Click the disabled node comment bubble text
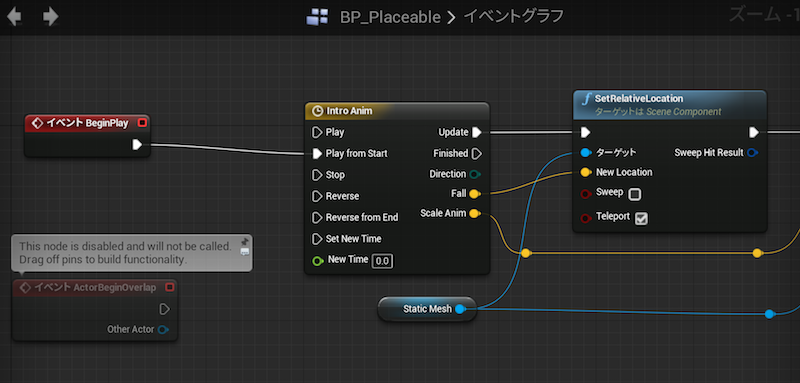This screenshot has width=800, height=383. [x=125, y=253]
